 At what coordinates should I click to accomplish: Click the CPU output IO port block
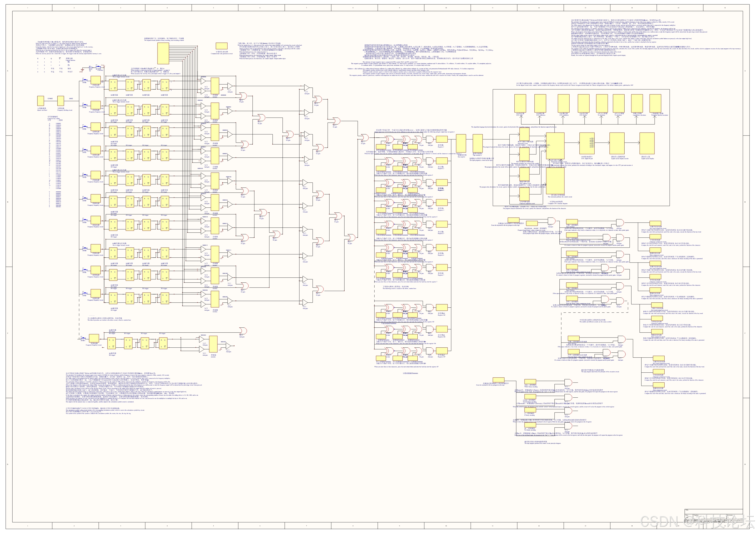tap(587, 143)
